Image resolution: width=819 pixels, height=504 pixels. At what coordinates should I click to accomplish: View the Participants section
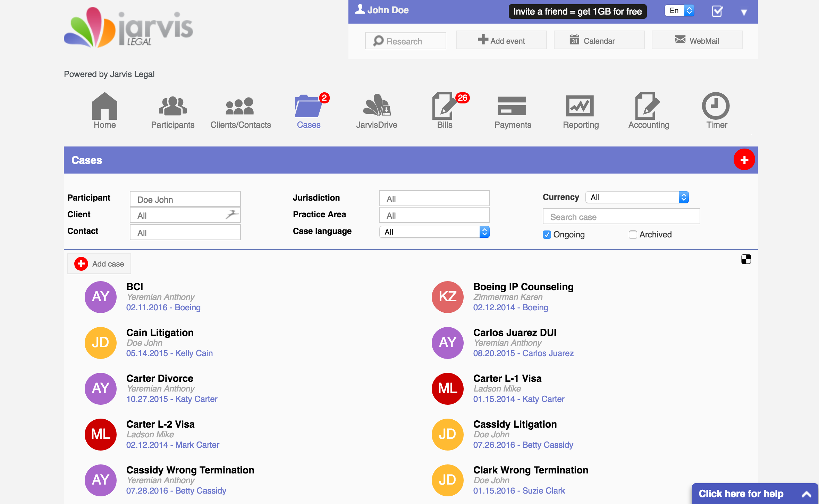(x=172, y=111)
